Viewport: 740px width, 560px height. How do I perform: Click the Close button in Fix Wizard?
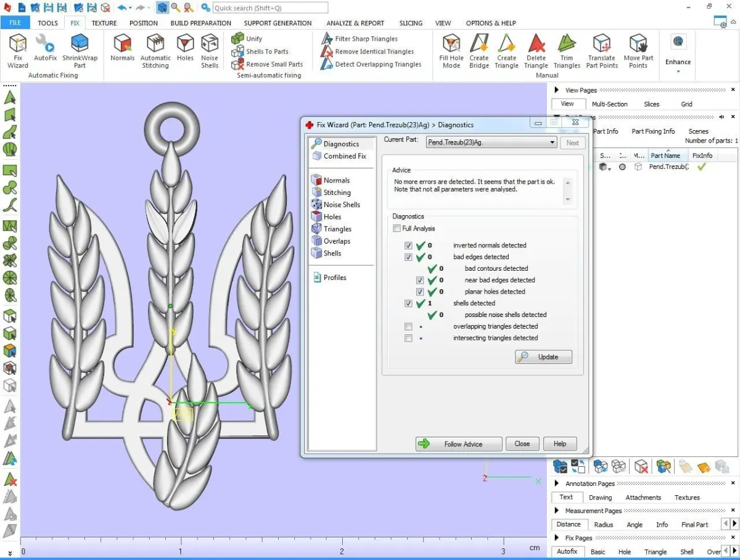522,443
